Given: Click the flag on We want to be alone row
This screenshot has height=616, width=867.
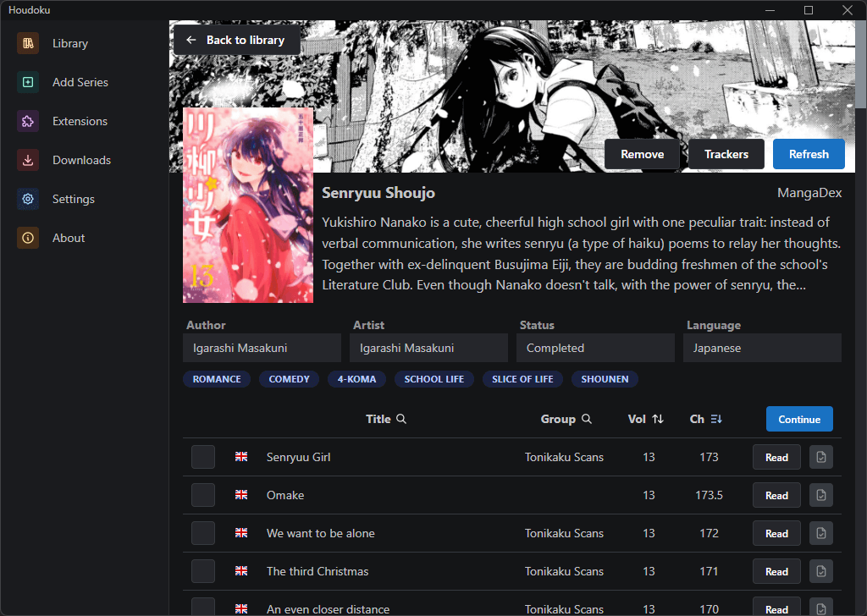Looking at the screenshot, I should click(241, 533).
